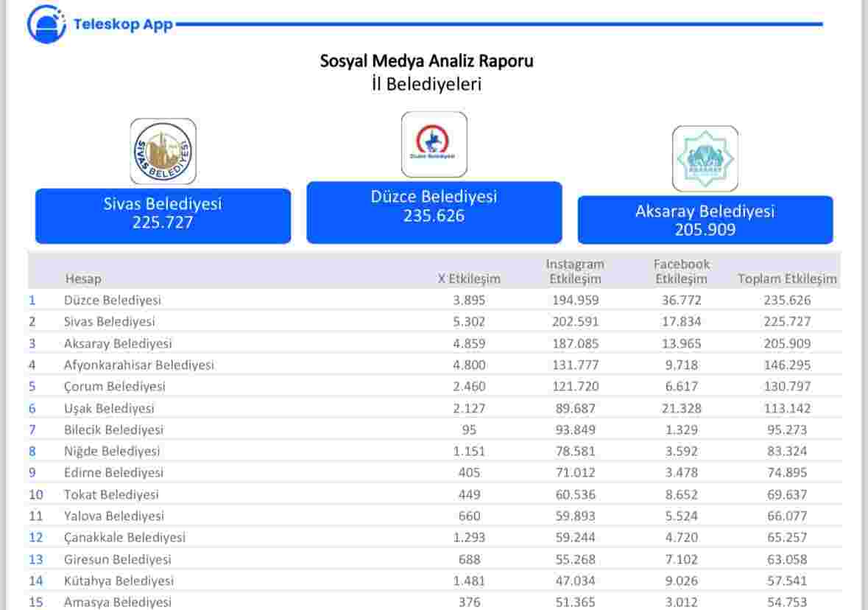Click Tokat's Facebook value 8.652

point(682,494)
